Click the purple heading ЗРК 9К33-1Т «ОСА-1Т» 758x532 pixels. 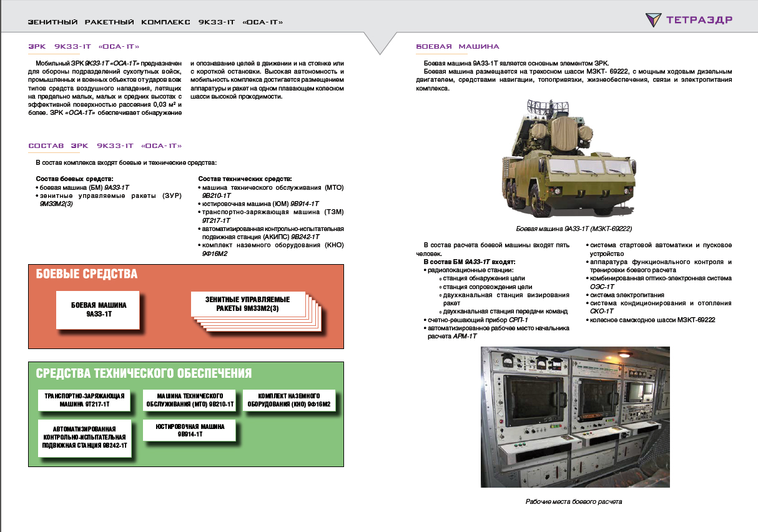84,47
